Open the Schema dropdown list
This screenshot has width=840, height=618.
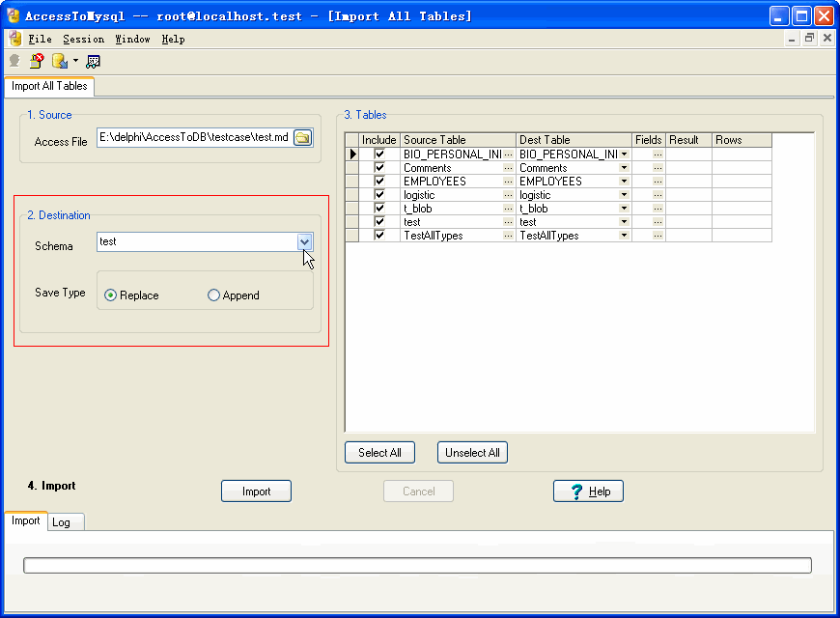point(304,242)
